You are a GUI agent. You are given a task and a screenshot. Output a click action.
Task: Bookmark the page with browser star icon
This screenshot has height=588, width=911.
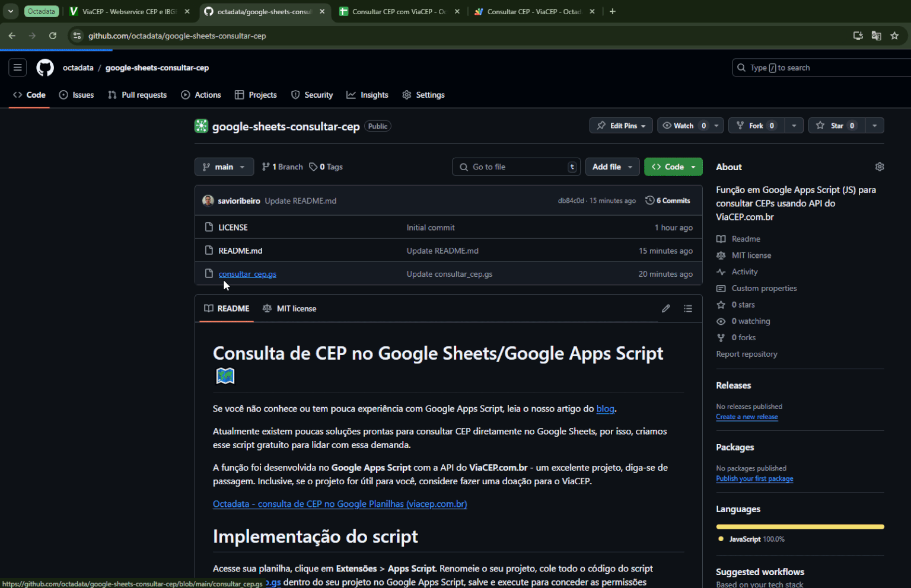pyautogui.click(x=895, y=36)
